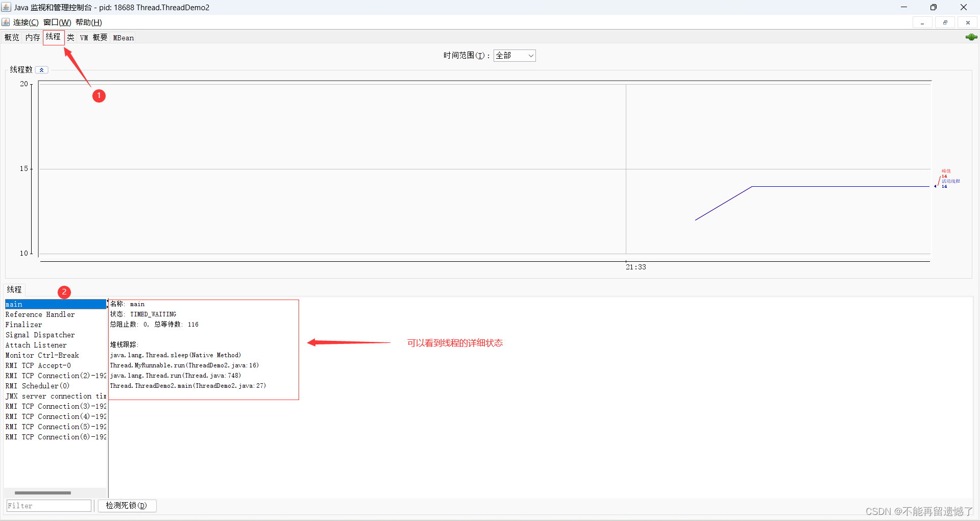Select the RMI TCP Connection(5) thread

coord(55,427)
